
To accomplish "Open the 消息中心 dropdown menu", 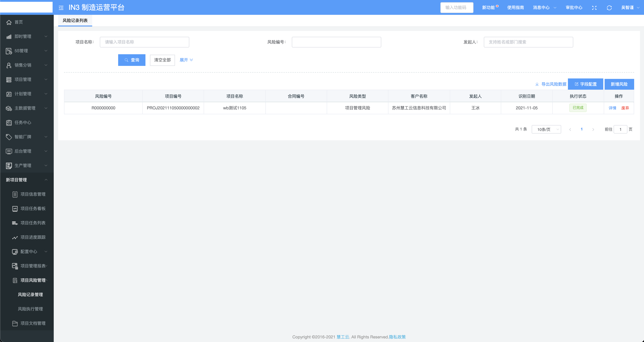I will click(544, 8).
